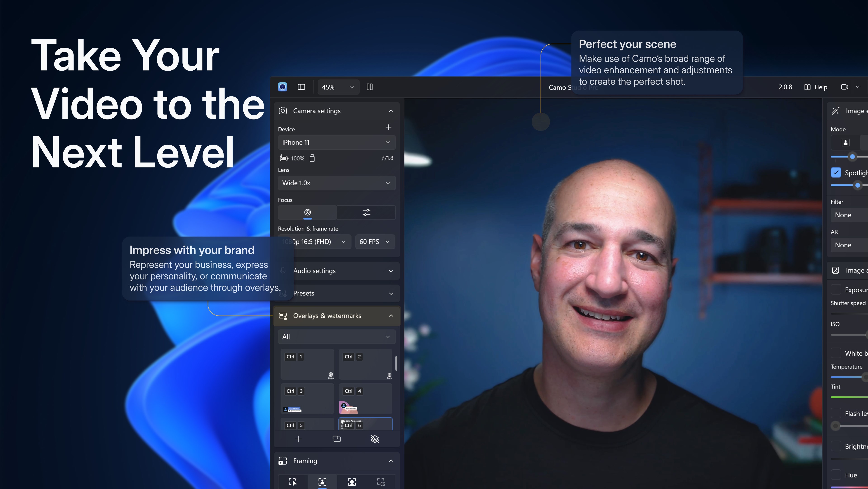Add a new device with plus icon

coord(388,127)
